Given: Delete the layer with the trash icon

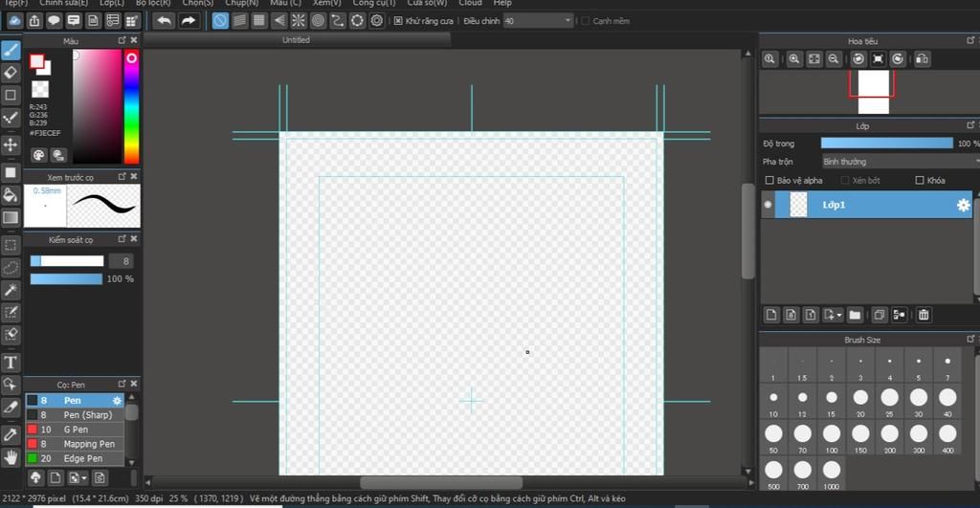Looking at the screenshot, I should [x=924, y=315].
